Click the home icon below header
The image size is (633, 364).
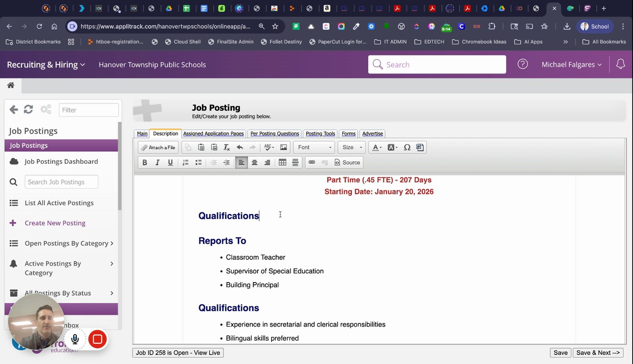pos(11,85)
